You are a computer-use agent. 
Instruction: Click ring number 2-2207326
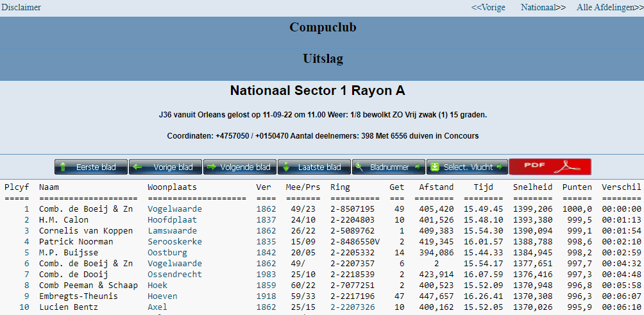[352, 307]
